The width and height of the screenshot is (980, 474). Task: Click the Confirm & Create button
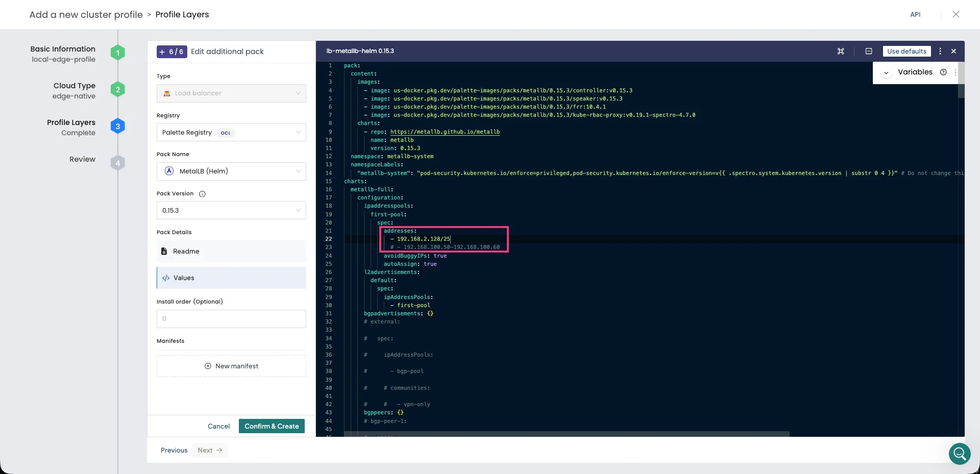272,427
